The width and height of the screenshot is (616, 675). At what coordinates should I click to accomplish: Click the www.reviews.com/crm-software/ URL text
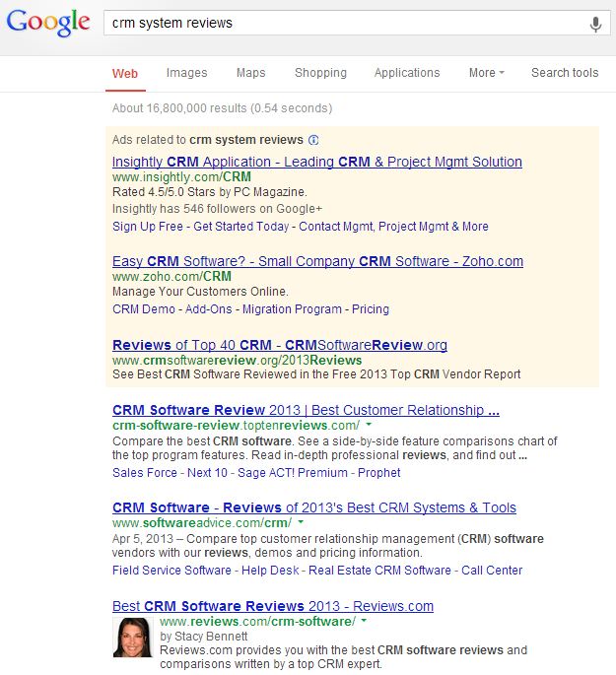point(257,621)
